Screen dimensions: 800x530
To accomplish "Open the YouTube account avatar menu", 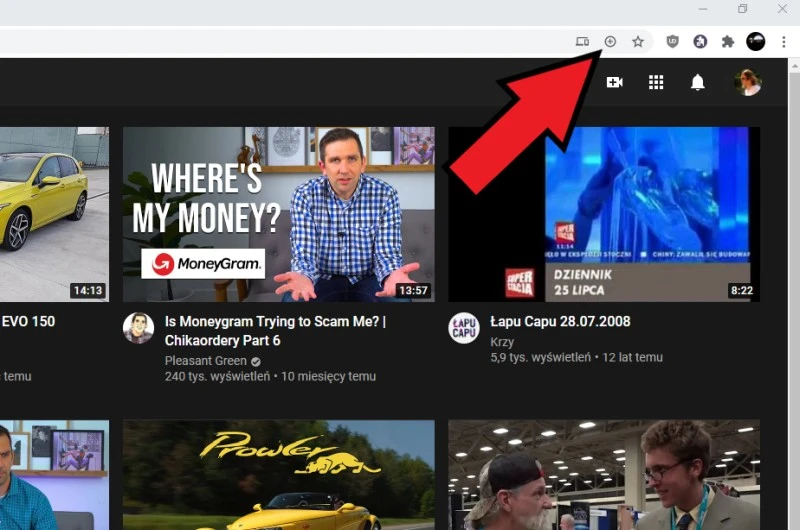I will [748, 82].
